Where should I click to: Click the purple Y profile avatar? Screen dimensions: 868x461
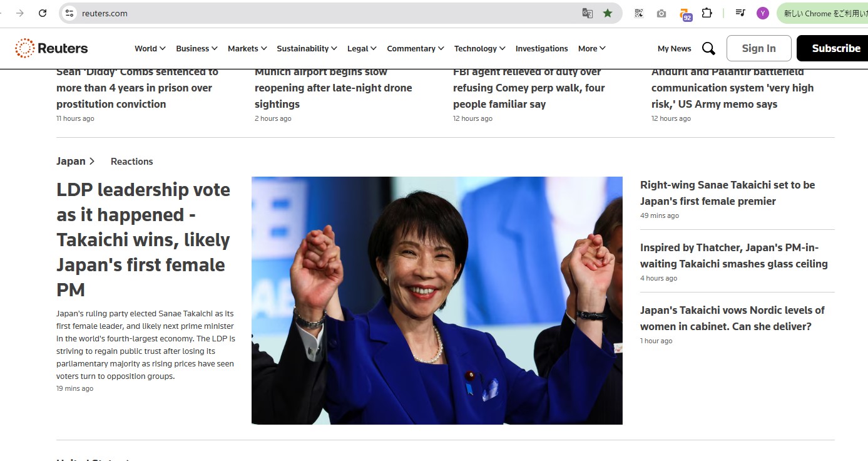(x=762, y=13)
